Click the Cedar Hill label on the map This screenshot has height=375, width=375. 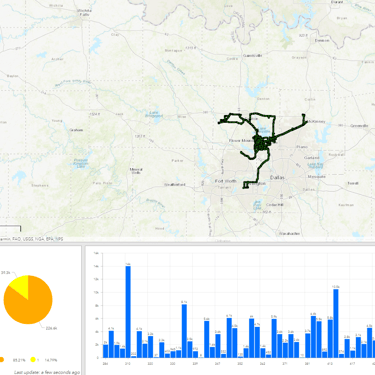(x=275, y=205)
